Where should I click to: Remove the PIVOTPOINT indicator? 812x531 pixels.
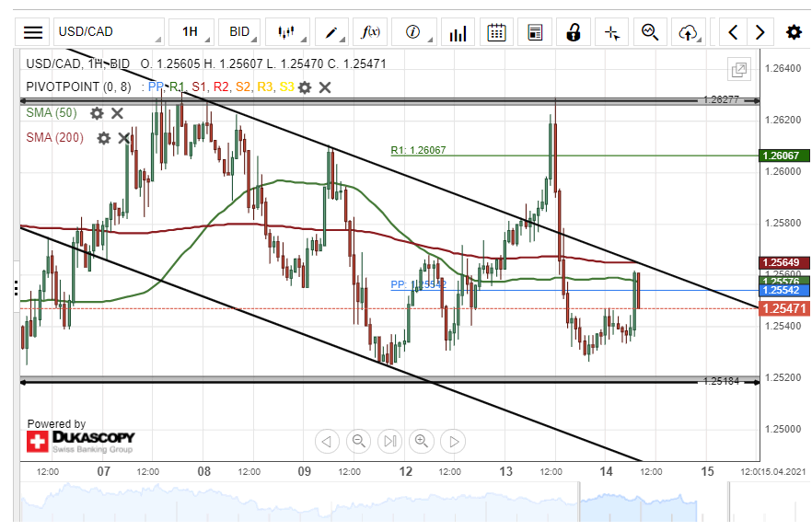point(325,87)
